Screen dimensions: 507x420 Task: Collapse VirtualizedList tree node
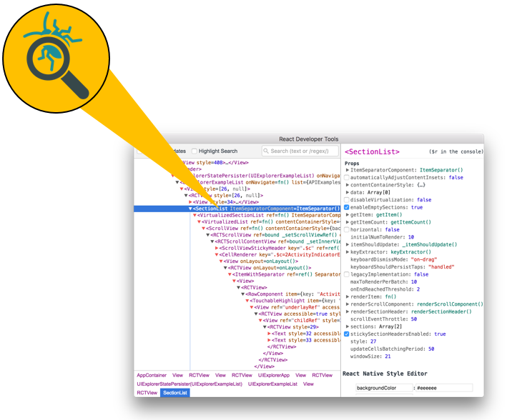click(200, 222)
